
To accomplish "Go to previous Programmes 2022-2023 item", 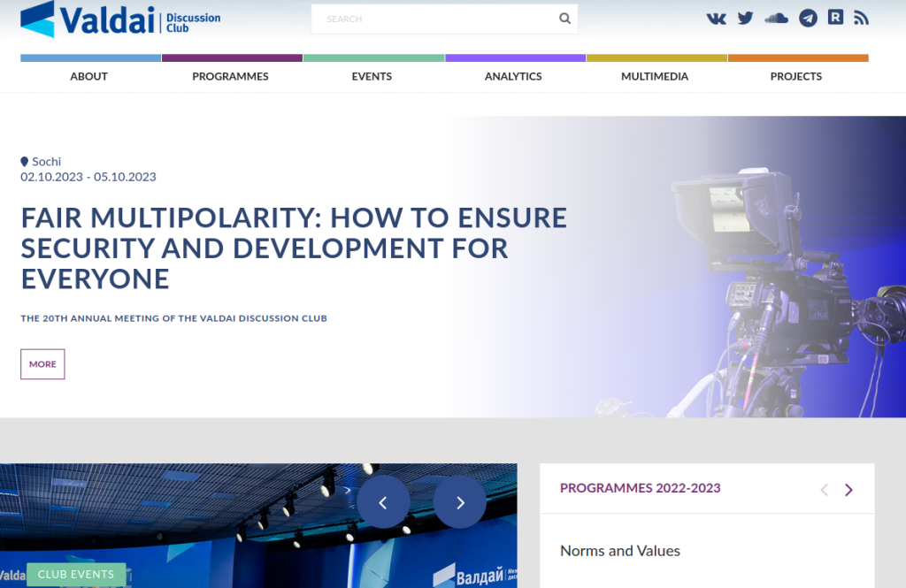I will pos(825,490).
